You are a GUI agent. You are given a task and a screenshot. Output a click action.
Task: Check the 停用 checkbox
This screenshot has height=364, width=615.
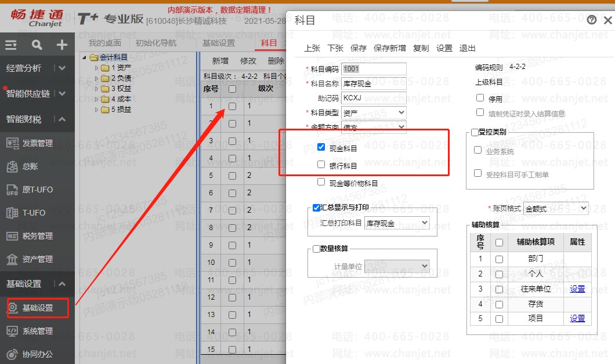[480, 97]
